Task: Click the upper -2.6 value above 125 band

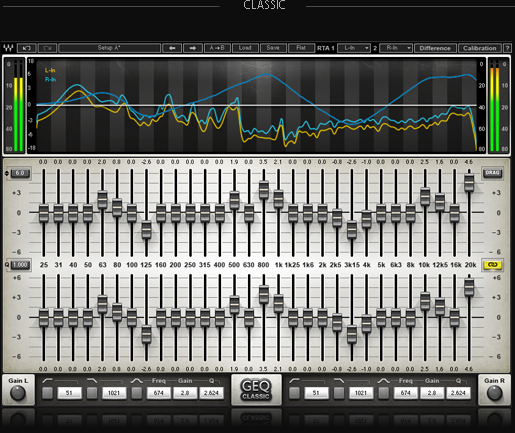Action: point(146,162)
